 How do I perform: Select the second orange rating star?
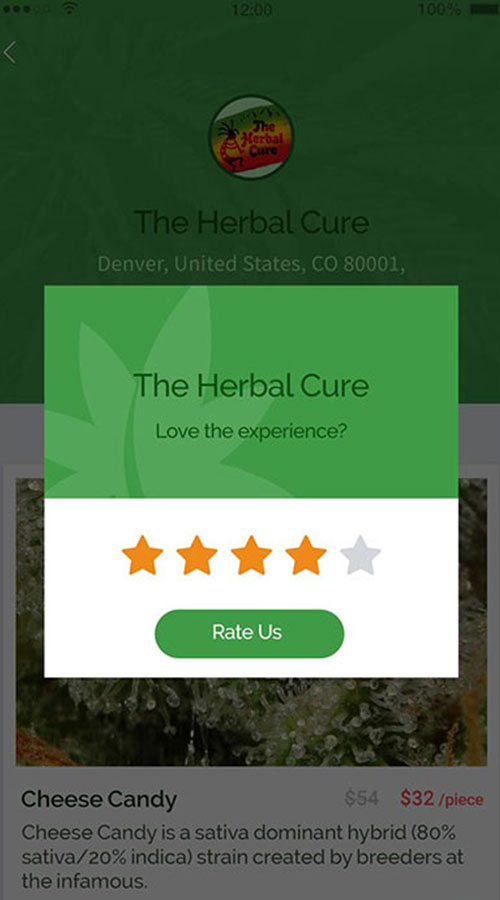click(x=197, y=555)
